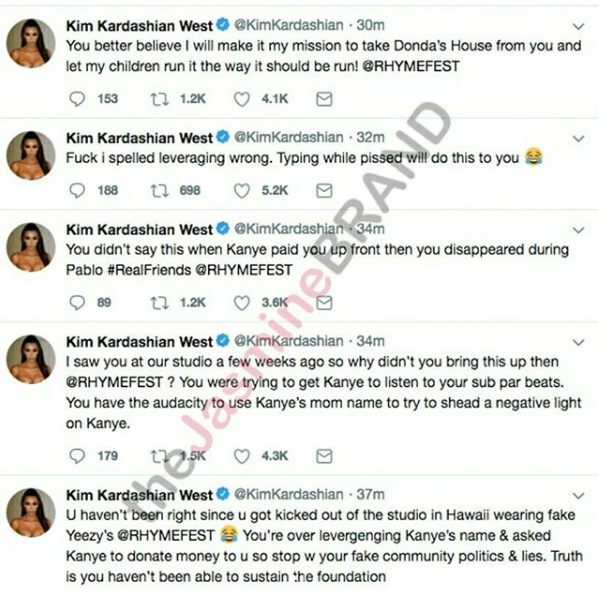Open more options chevron on the 37m tweet
Viewport: 606px width, 595px height.
578,496
